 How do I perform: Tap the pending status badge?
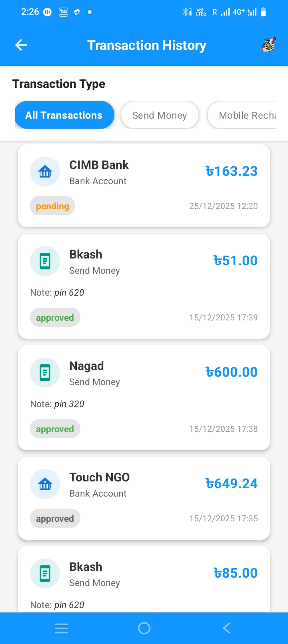[52, 206]
